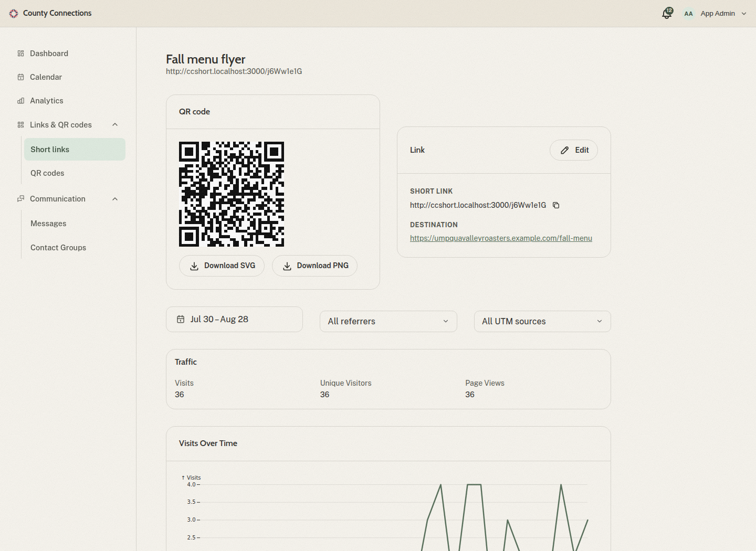Click the Calendar icon in sidebar

tap(21, 77)
